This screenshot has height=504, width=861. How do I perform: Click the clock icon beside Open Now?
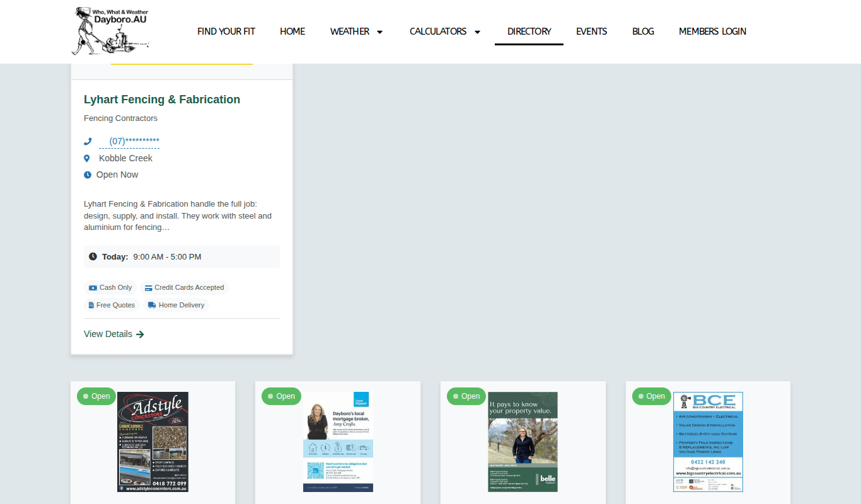(88, 175)
